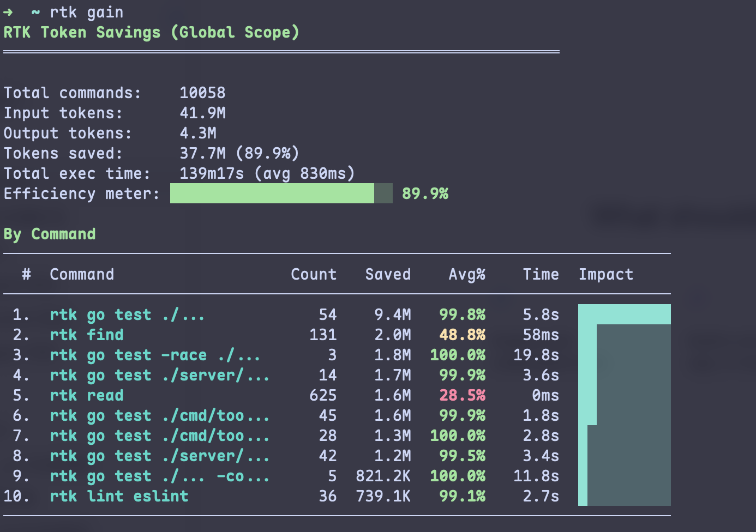Click the Count column header
Viewport: 756px width, 532px height.
pos(314,274)
